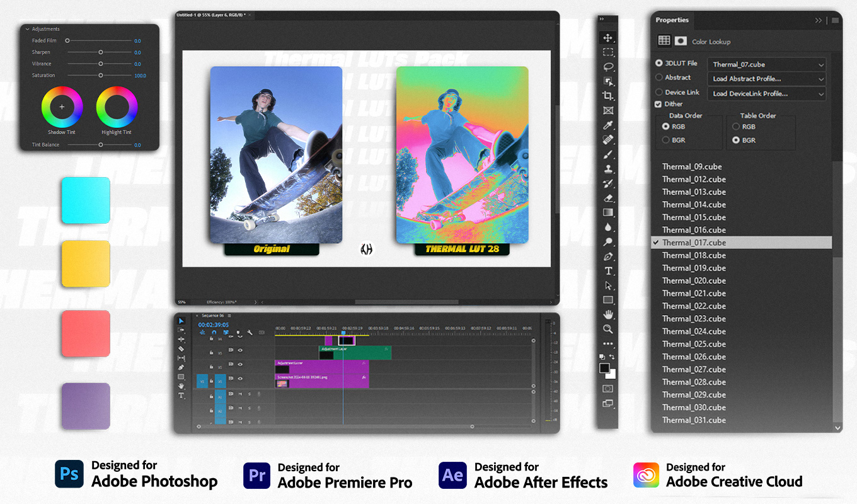Click the Highlight Tint color wheel

click(x=117, y=107)
